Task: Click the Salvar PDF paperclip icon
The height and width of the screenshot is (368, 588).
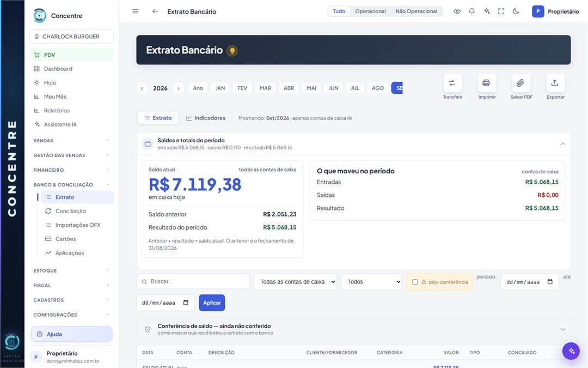Action: pyautogui.click(x=521, y=83)
